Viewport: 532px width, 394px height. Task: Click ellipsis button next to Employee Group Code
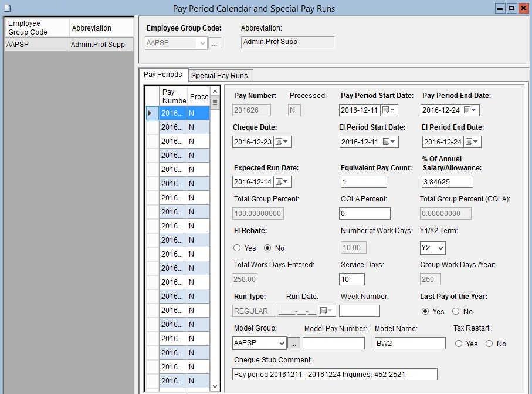click(x=215, y=43)
